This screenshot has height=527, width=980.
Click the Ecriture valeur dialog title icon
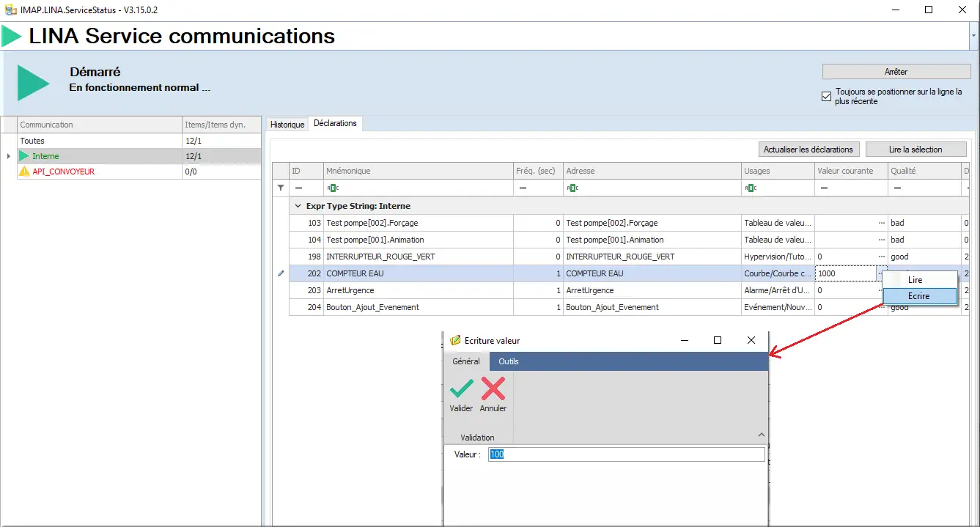tap(454, 341)
